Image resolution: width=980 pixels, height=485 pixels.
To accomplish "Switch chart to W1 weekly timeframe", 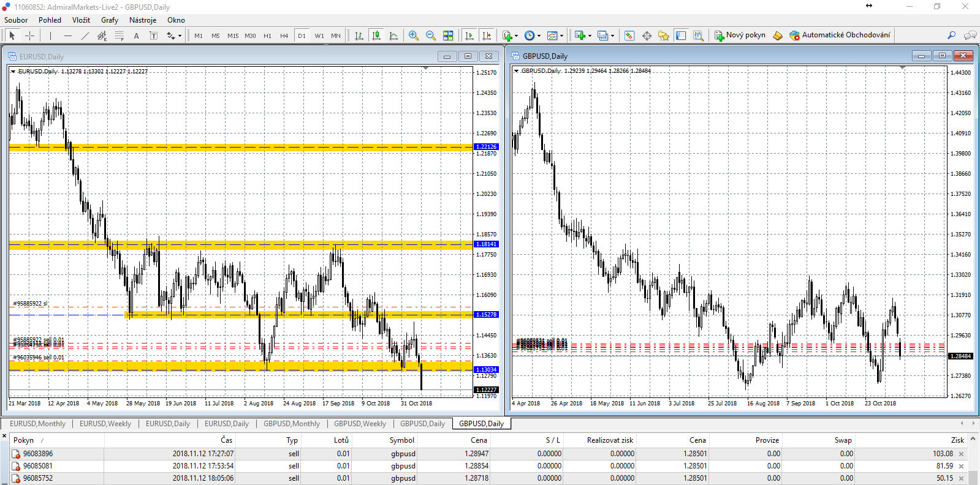I will pos(319,36).
